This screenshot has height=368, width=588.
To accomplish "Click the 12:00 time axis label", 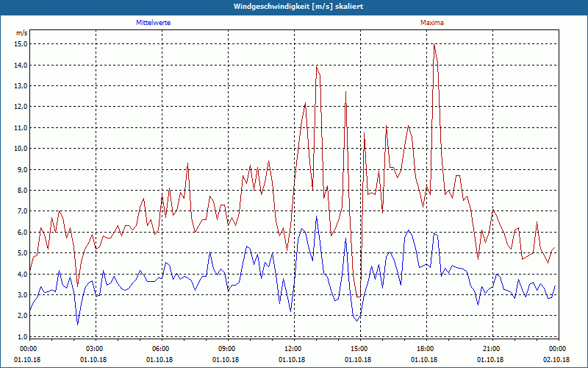I will click(293, 349).
